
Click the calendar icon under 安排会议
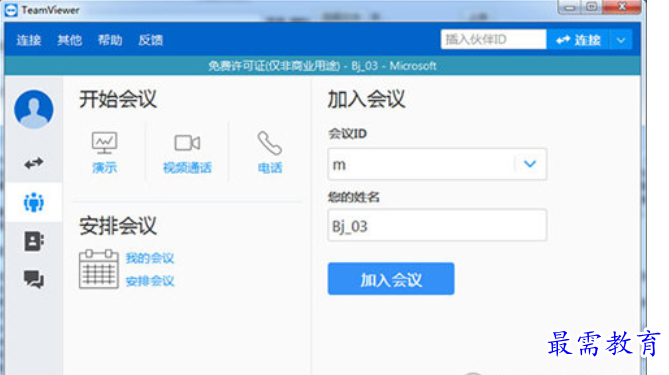click(99, 269)
